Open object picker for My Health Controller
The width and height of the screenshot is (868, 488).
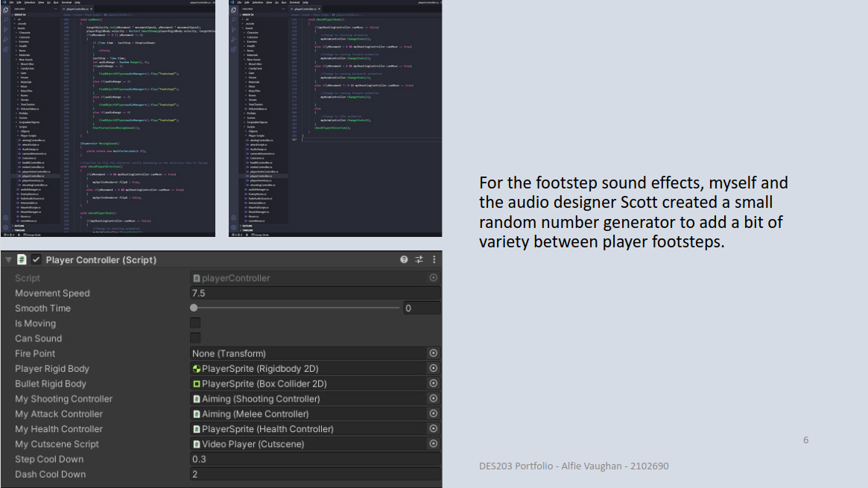click(434, 428)
